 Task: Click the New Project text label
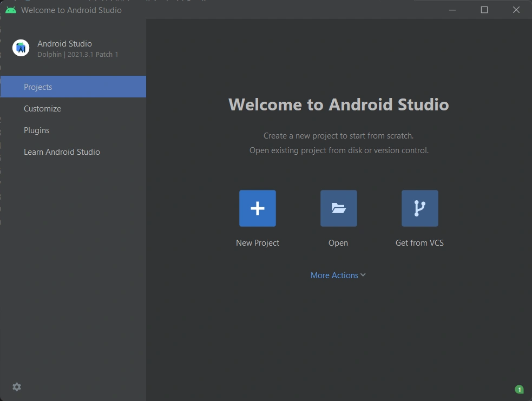258,243
